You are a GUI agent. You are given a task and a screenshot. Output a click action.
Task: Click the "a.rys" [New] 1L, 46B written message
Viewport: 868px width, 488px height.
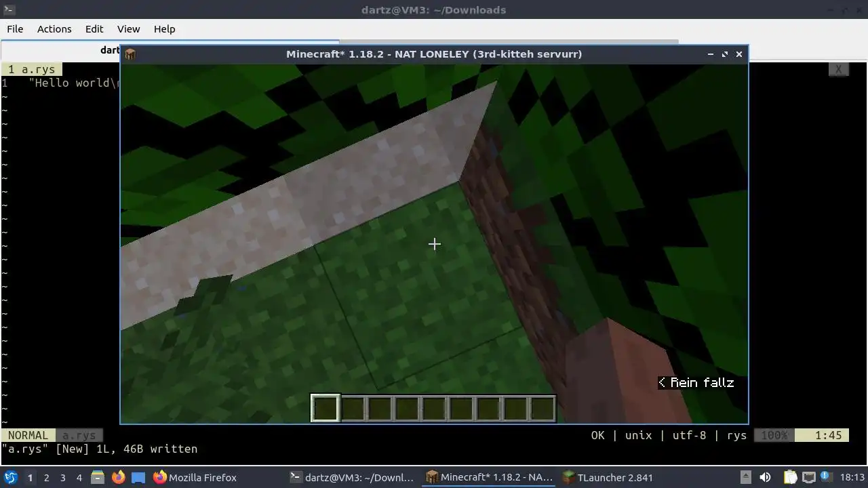click(100, 449)
